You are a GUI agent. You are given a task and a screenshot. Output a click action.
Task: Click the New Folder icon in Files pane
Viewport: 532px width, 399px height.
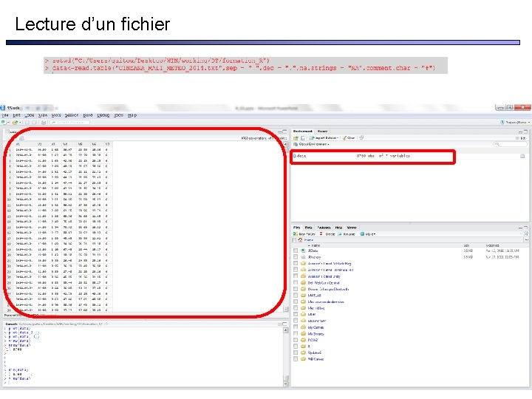coord(296,234)
